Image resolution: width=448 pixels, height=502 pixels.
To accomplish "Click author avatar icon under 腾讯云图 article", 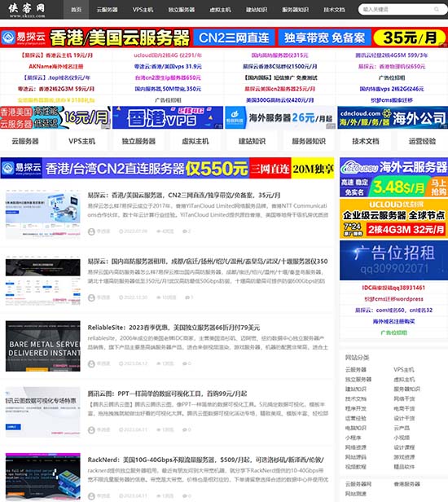I will (x=91, y=429).
